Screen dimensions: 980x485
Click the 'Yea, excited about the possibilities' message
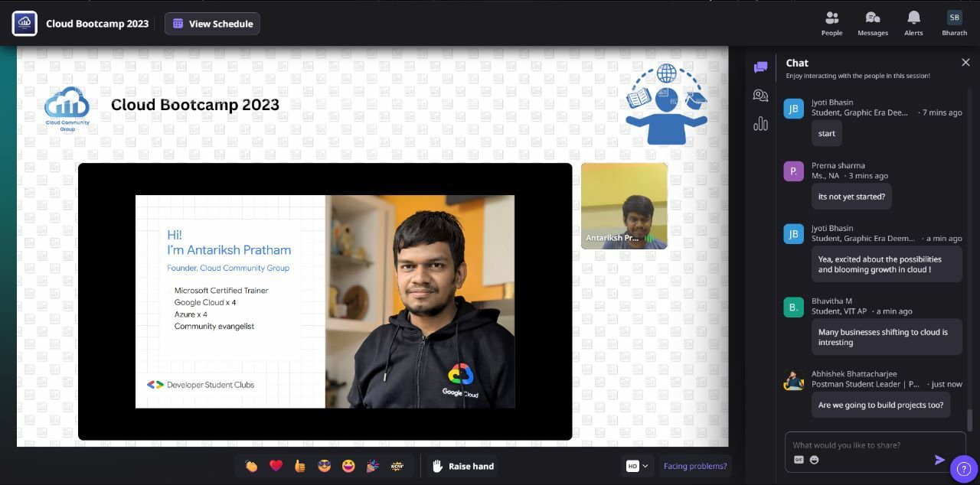click(x=887, y=264)
